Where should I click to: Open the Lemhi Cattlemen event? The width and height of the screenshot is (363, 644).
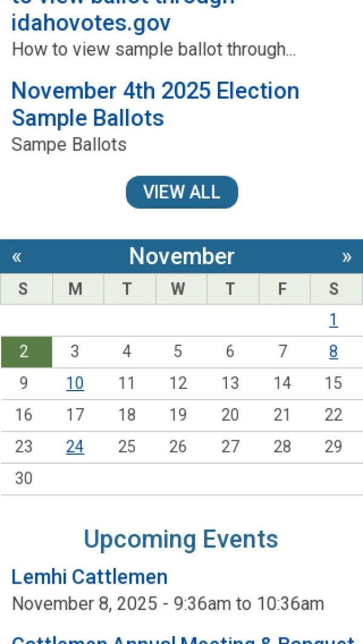coord(89,577)
